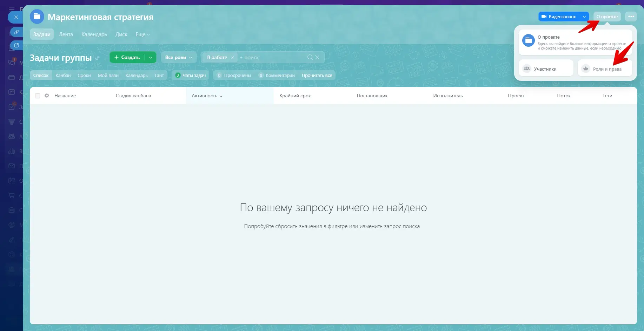The height and width of the screenshot is (331, 644).
Task: Open the 'Гант' view tab
Action: 159,75
